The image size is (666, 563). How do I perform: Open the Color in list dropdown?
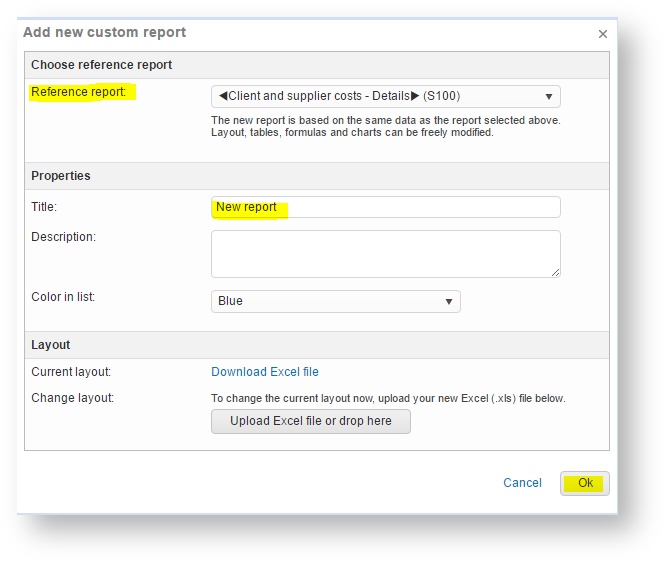tap(336, 301)
